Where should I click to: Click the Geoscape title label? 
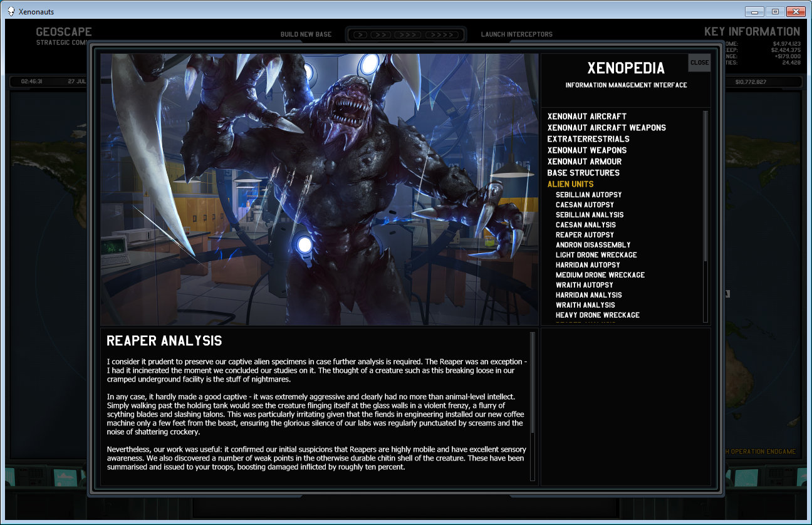pos(64,32)
